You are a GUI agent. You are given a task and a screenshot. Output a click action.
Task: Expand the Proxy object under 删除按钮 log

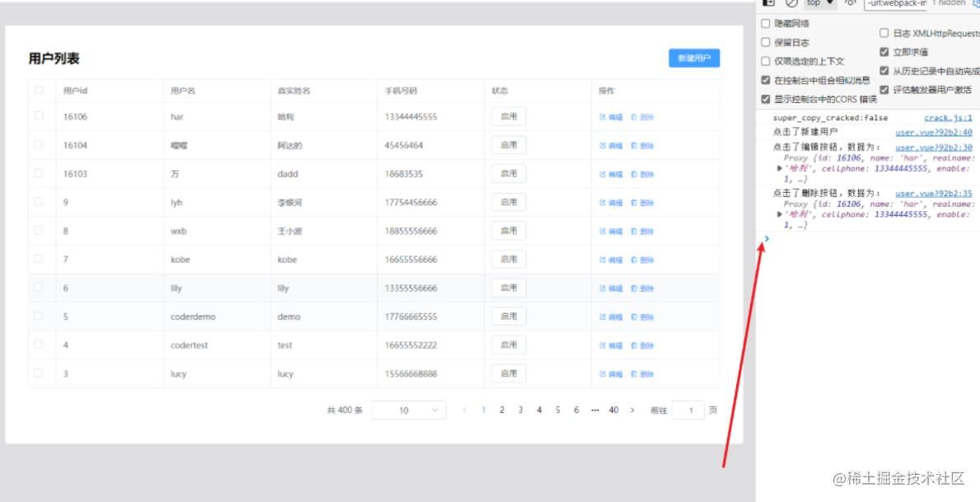tap(780, 214)
